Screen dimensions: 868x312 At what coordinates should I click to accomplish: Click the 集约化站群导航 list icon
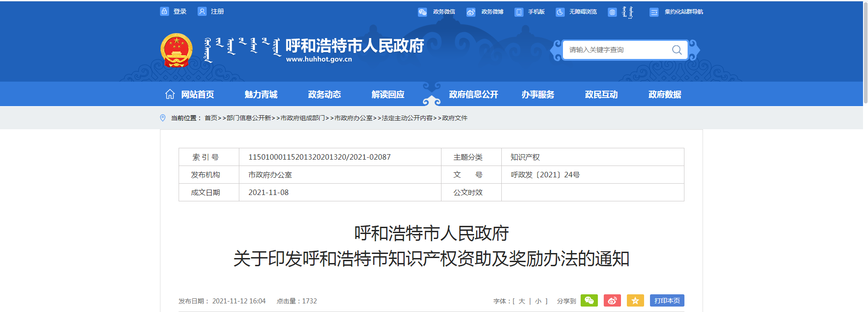point(654,12)
